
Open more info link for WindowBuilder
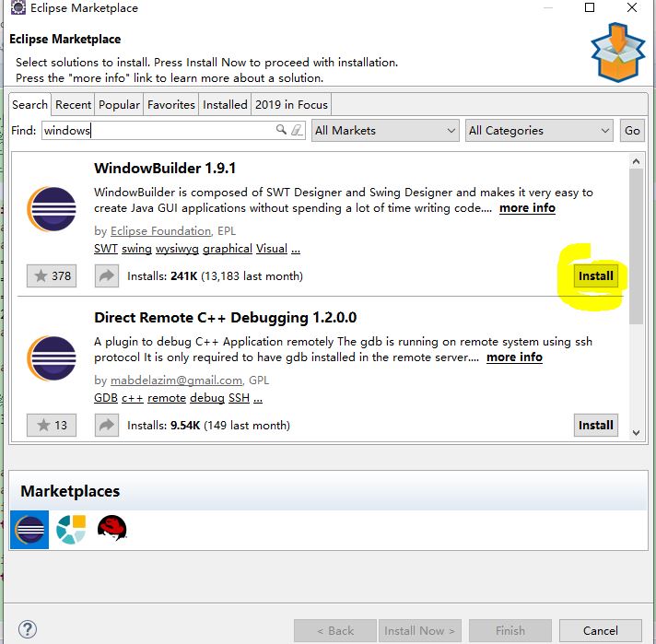[527, 208]
